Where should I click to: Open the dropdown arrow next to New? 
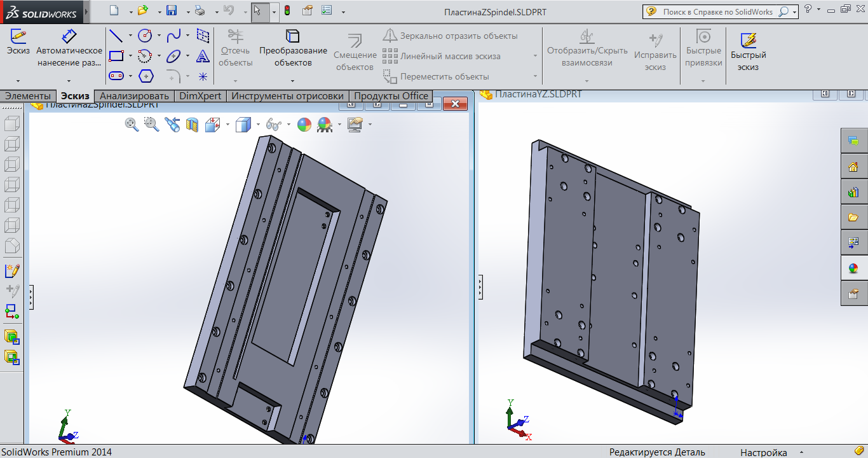click(x=131, y=12)
